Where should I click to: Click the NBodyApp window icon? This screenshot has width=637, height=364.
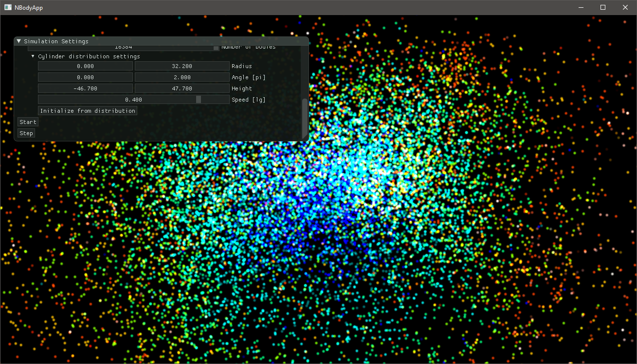[8, 7]
